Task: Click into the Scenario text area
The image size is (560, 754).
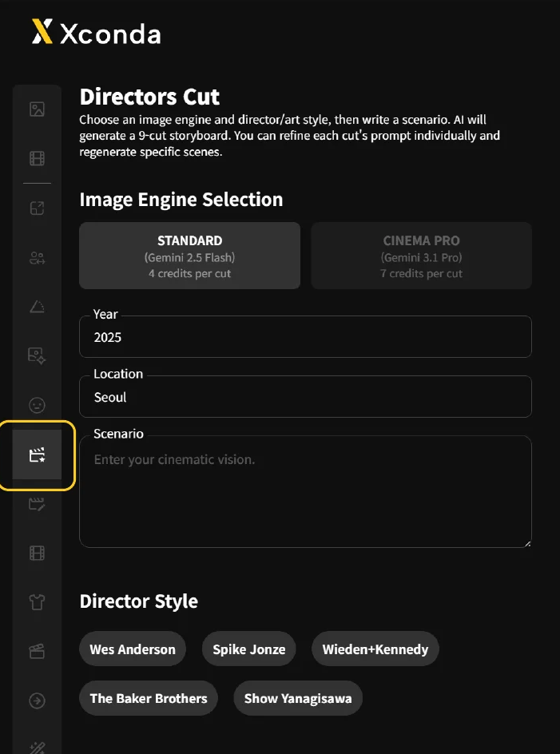Action: (305, 491)
